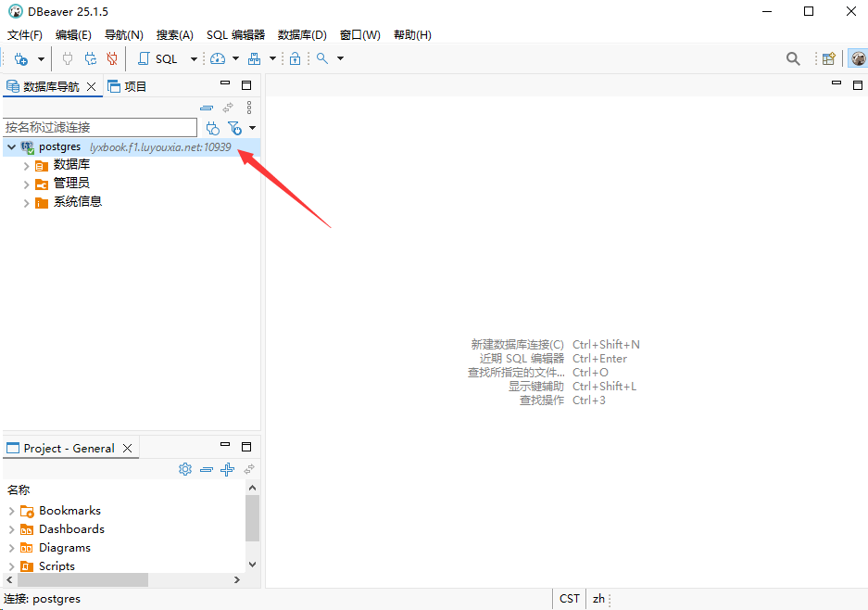Open project settings gear icon

pyautogui.click(x=185, y=469)
